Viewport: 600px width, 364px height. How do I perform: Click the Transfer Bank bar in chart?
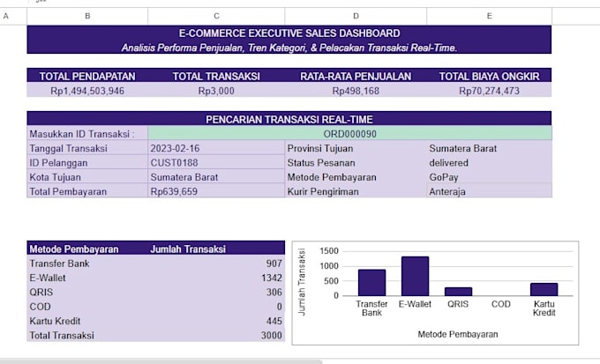pyautogui.click(x=371, y=283)
